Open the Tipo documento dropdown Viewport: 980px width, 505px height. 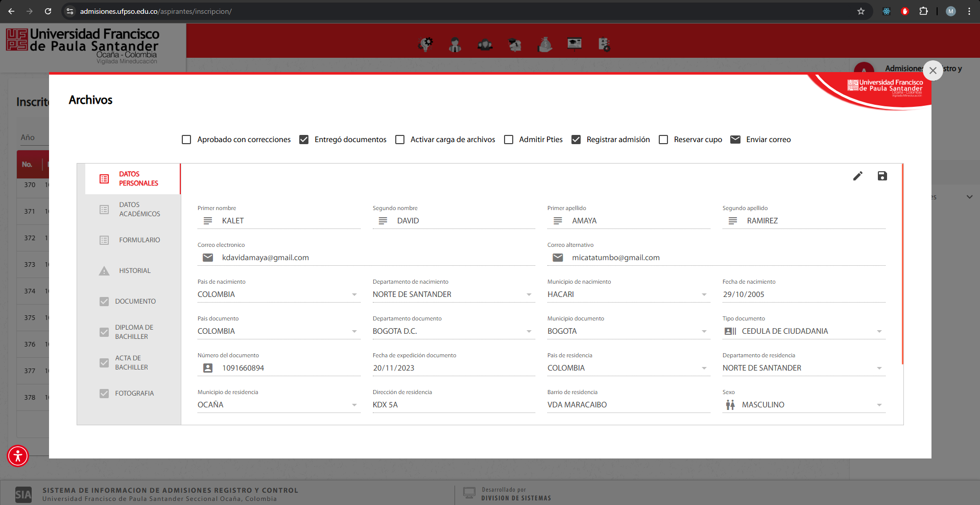click(x=879, y=331)
